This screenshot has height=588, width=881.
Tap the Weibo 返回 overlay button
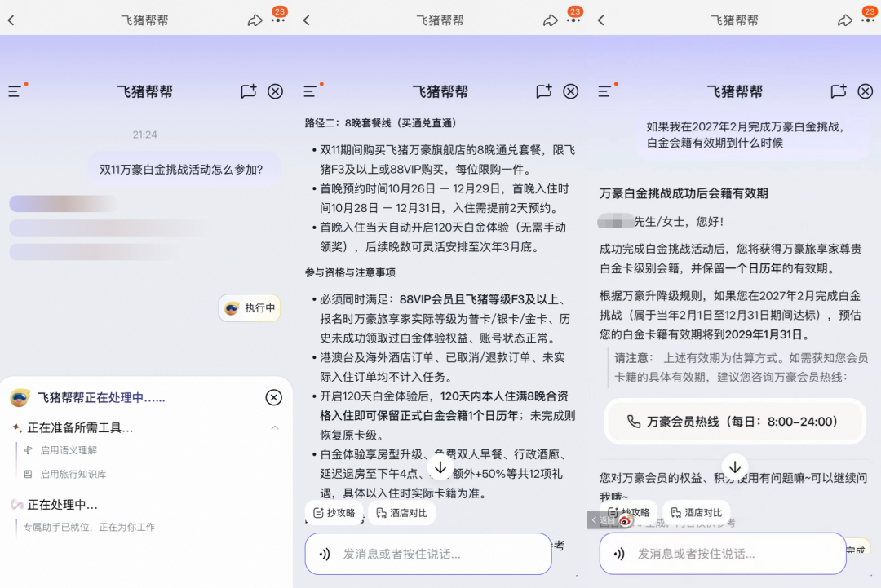click(611, 520)
